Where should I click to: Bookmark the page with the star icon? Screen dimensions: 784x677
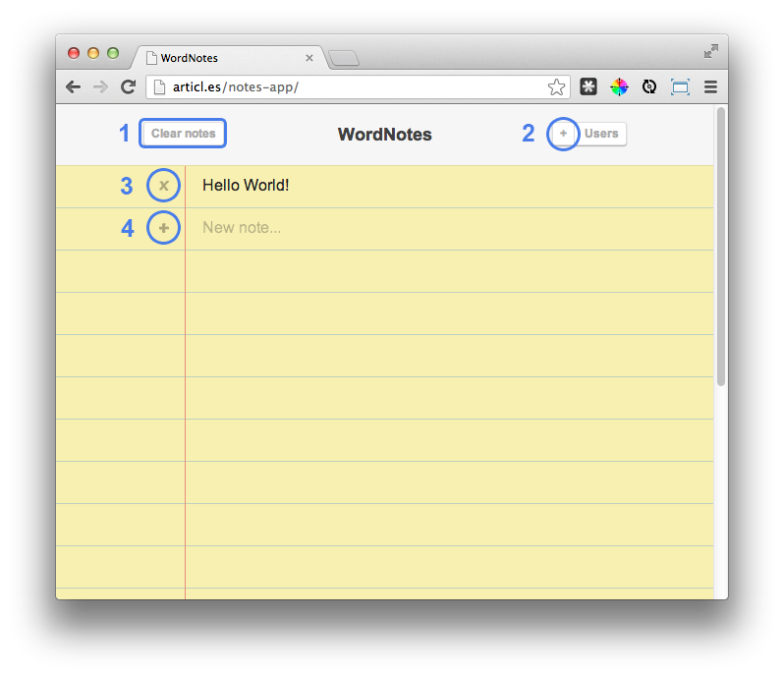coord(556,87)
